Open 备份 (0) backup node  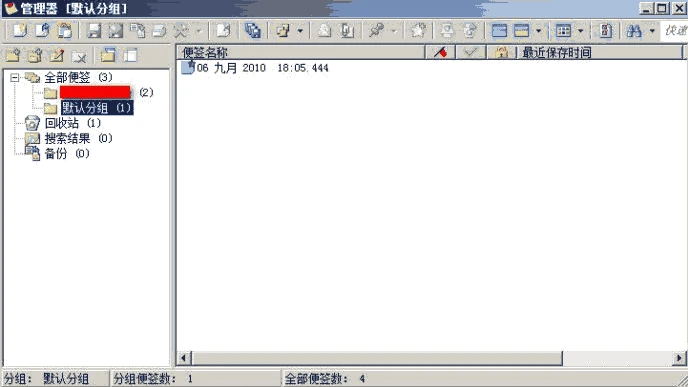(x=67, y=154)
